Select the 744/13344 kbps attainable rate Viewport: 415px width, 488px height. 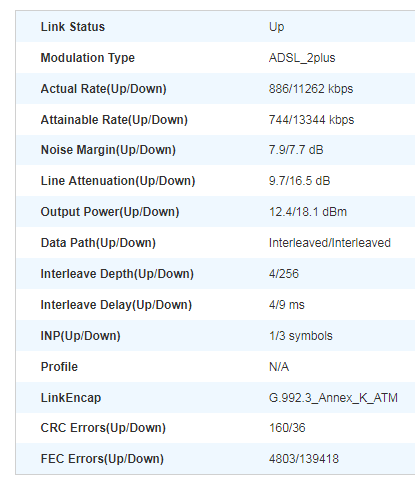(x=311, y=120)
